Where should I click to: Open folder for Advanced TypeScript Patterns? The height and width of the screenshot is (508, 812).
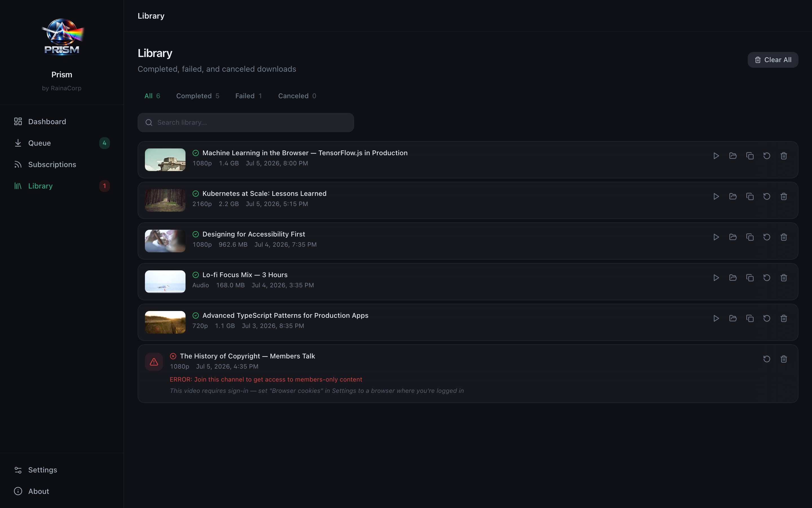pos(733,319)
